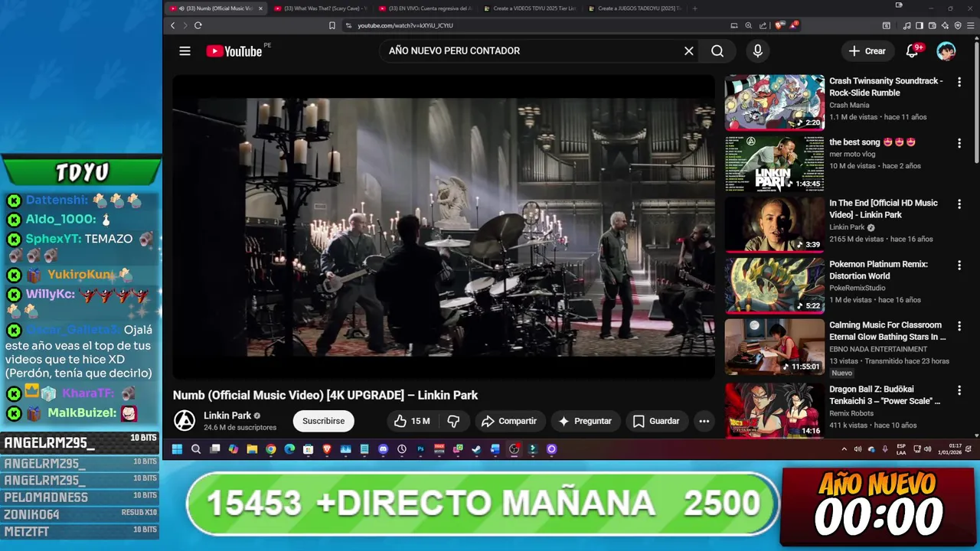
Task: Open more actions three-dots below video
Action: click(x=704, y=421)
